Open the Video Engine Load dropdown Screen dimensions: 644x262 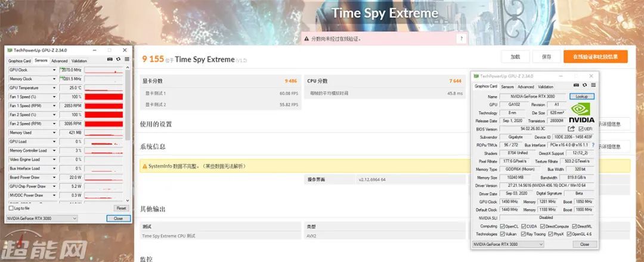tap(54, 160)
